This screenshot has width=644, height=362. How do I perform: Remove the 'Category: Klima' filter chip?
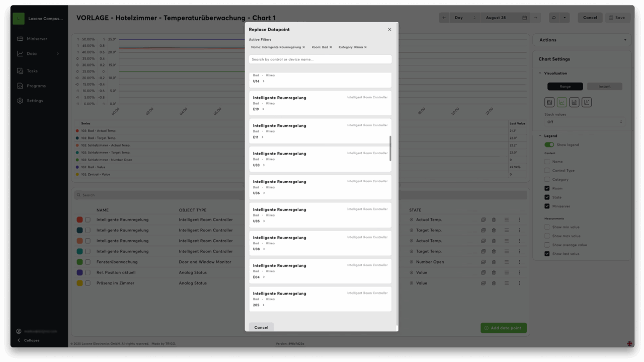[x=365, y=47]
